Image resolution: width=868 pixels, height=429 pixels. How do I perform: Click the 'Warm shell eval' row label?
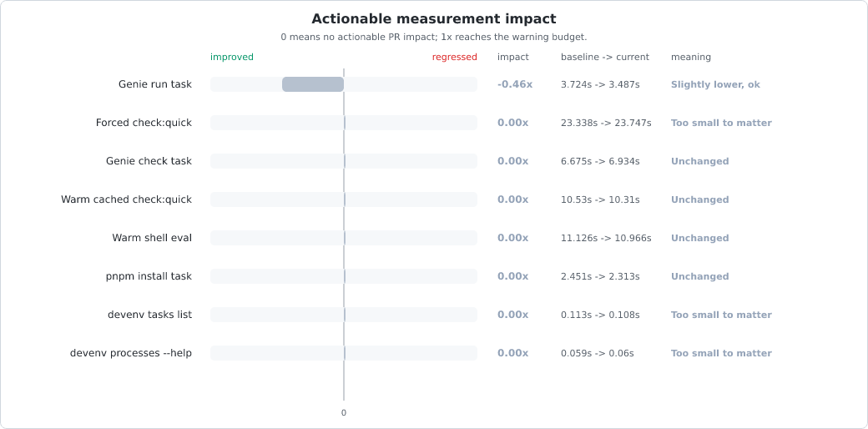[152, 238]
